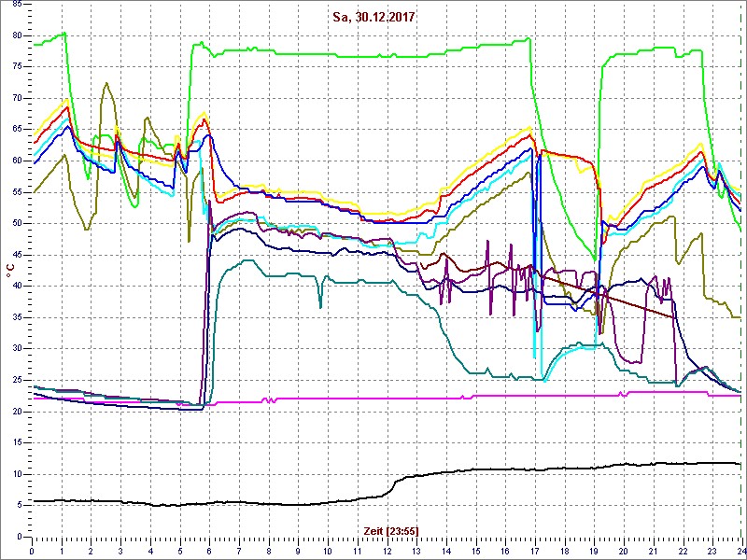Viewport: 747px width, 560px height.
Task: Click hour 9 on the time axis
Action: [298, 552]
